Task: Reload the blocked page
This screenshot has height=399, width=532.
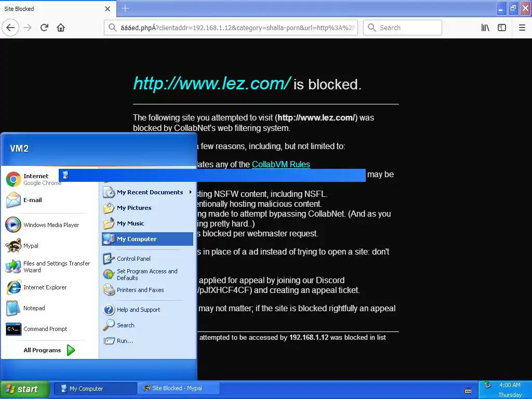Action: 45,28
